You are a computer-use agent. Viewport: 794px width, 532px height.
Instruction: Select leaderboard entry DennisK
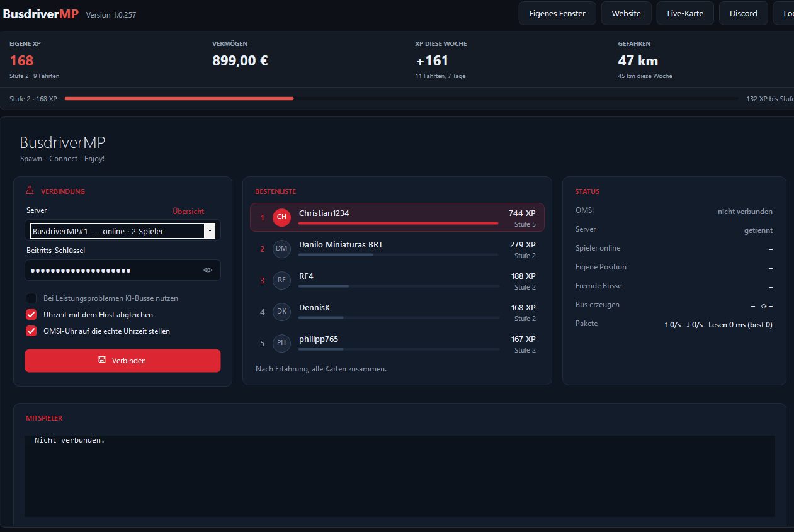click(x=397, y=312)
